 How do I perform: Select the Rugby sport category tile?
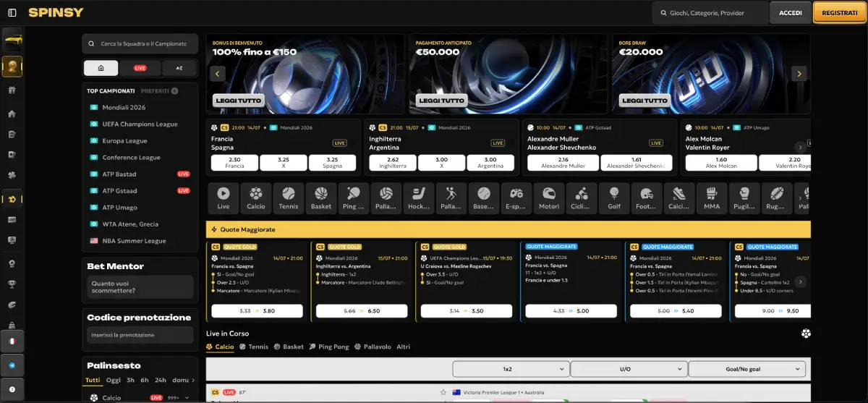click(777, 198)
